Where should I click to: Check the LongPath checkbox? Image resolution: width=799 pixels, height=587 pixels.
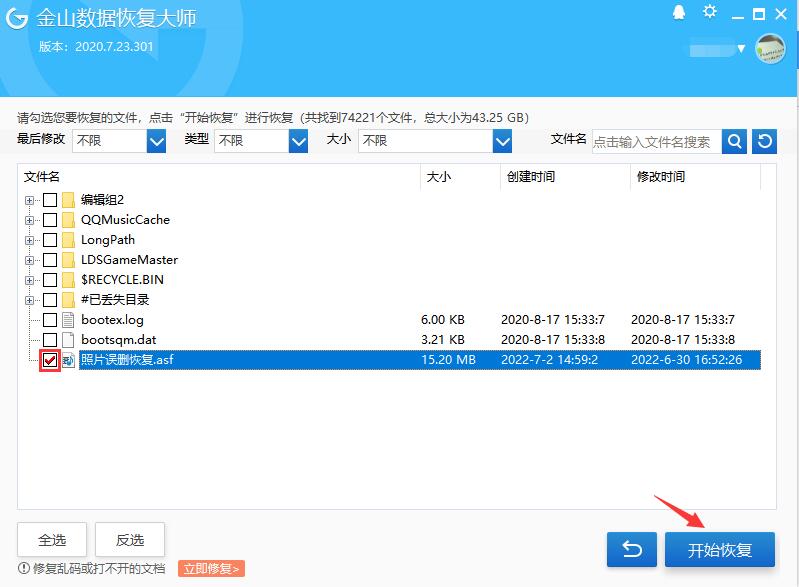tap(50, 239)
